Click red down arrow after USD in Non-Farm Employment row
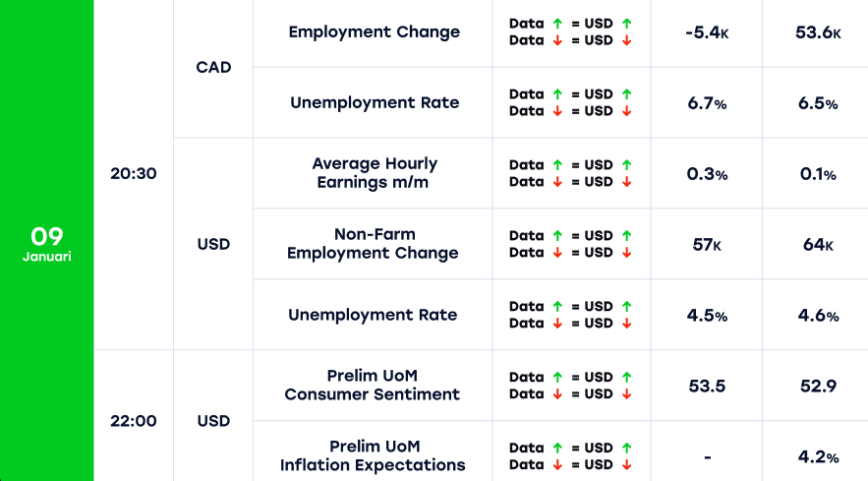 coord(627,253)
